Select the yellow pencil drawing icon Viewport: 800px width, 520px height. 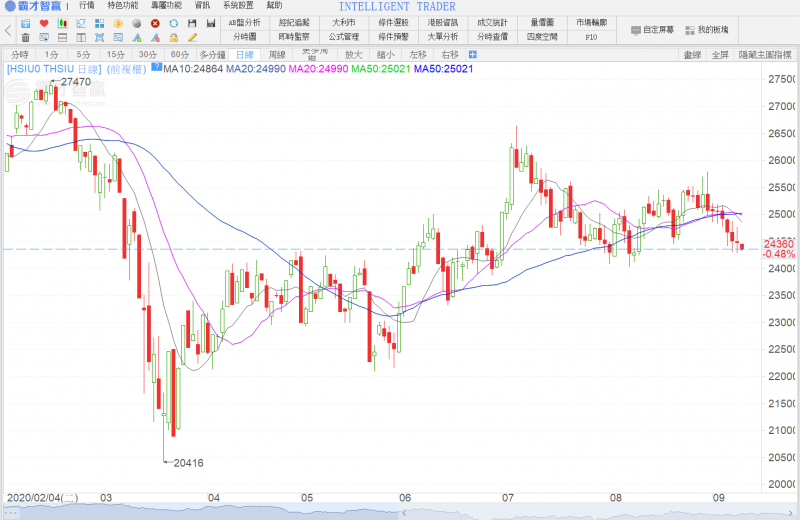click(192, 37)
